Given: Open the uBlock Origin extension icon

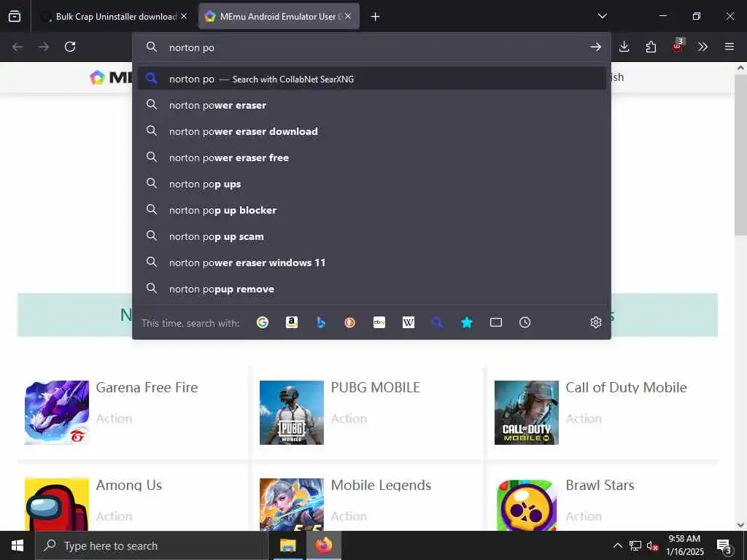Looking at the screenshot, I should coord(677,46).
